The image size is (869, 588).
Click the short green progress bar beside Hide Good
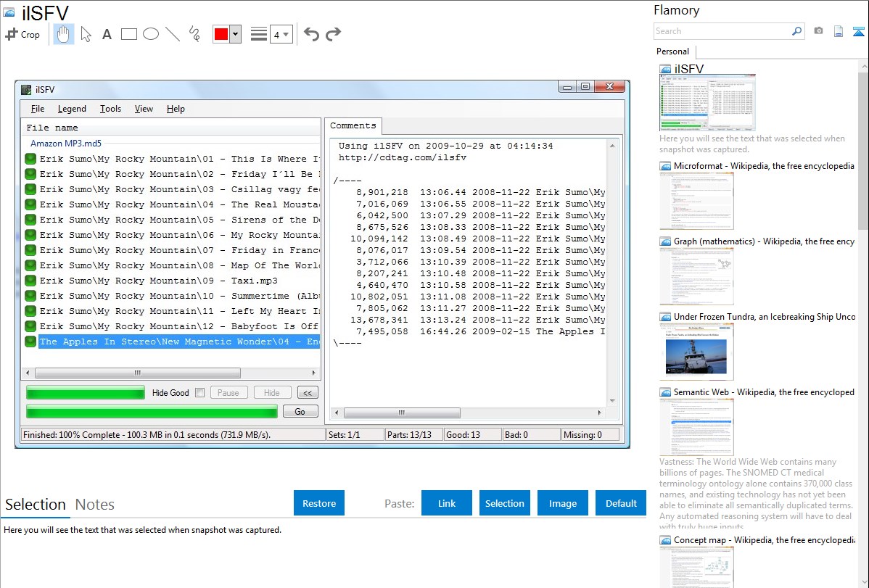tap(86, 393)
